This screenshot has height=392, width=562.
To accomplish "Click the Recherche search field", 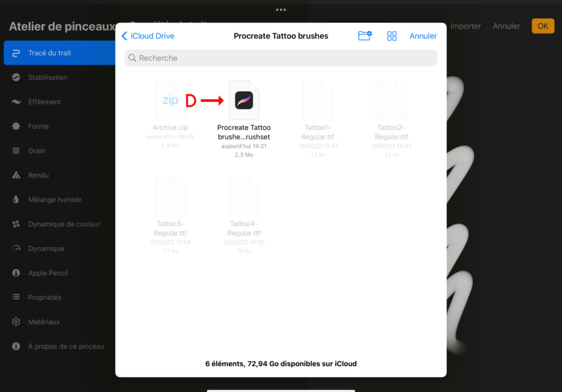I will click(280, 58).
